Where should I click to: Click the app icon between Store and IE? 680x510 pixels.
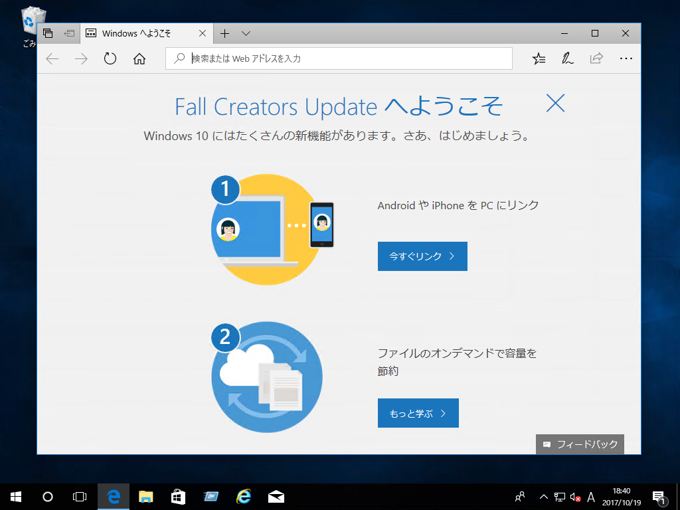pos(211,497)
